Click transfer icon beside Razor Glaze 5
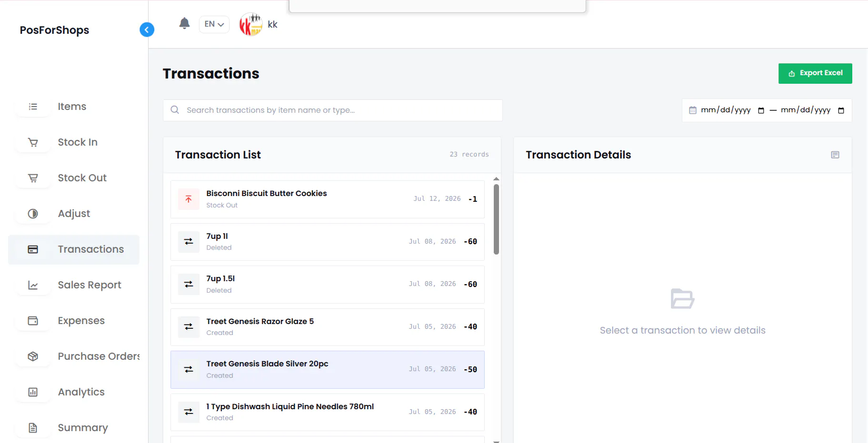 (189, 327)
